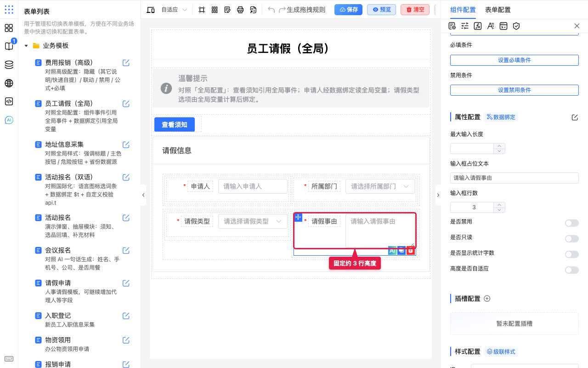Click the keyboard icon at bottom left
The width and height of the screenshot is (588, 368).
coord(9,359)
